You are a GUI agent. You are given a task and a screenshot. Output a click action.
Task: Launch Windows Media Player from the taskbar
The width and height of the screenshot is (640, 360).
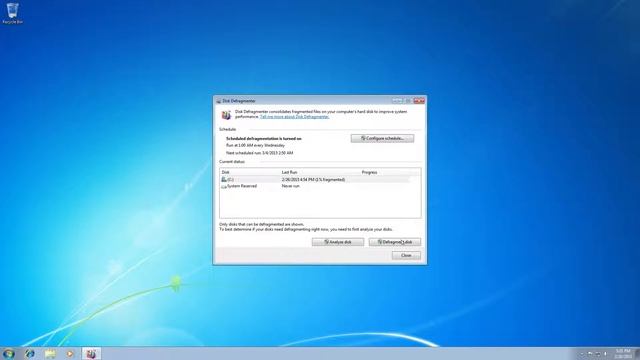[x=70, y=353]
